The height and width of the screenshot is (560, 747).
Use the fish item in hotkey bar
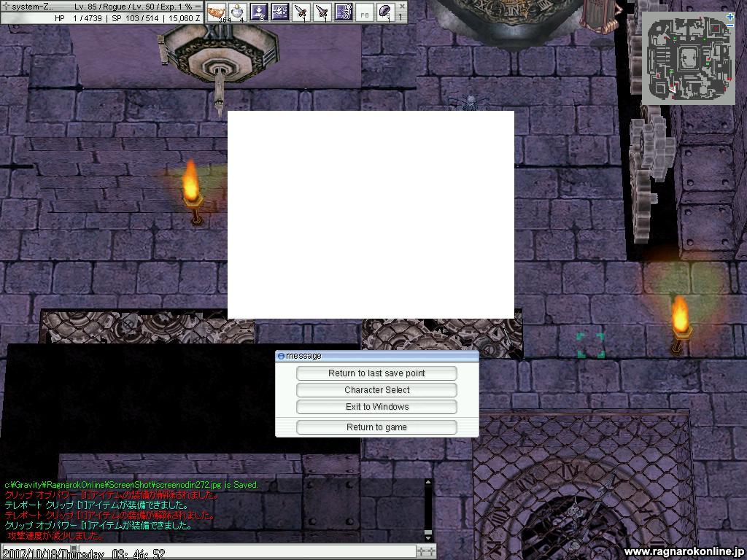(x=217, y=12)
